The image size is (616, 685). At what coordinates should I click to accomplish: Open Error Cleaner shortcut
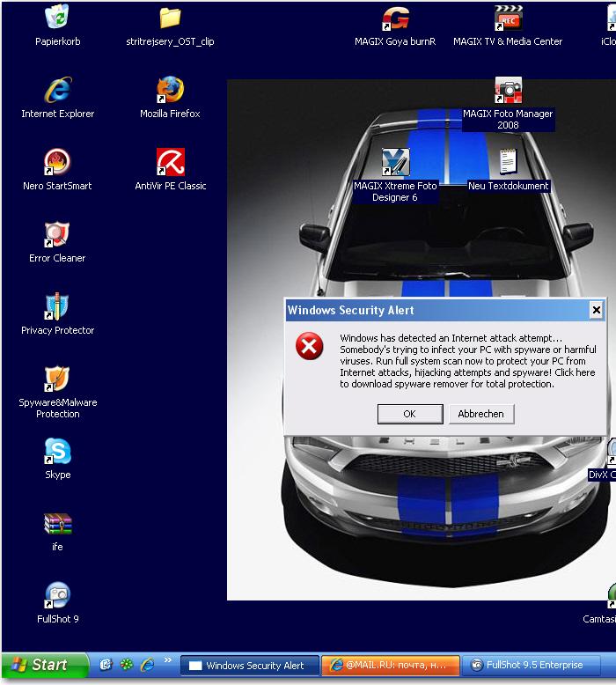(x=57, y=233)
